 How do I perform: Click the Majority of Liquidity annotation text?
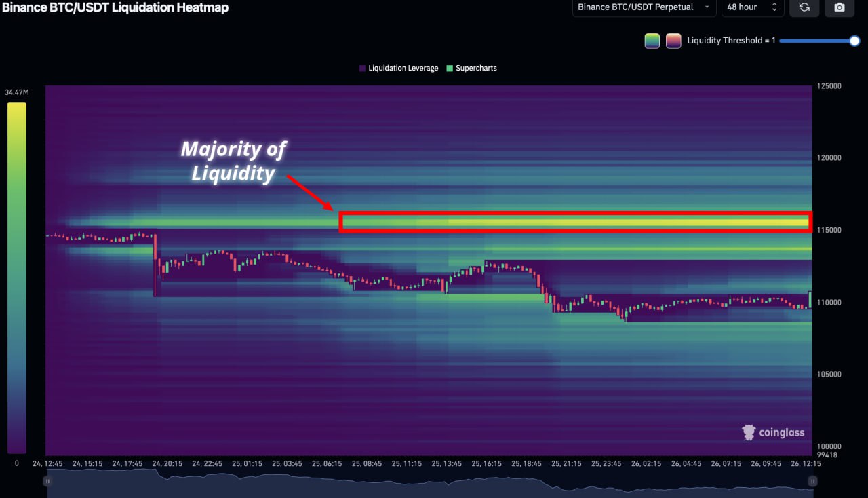(x=233, y=161)
